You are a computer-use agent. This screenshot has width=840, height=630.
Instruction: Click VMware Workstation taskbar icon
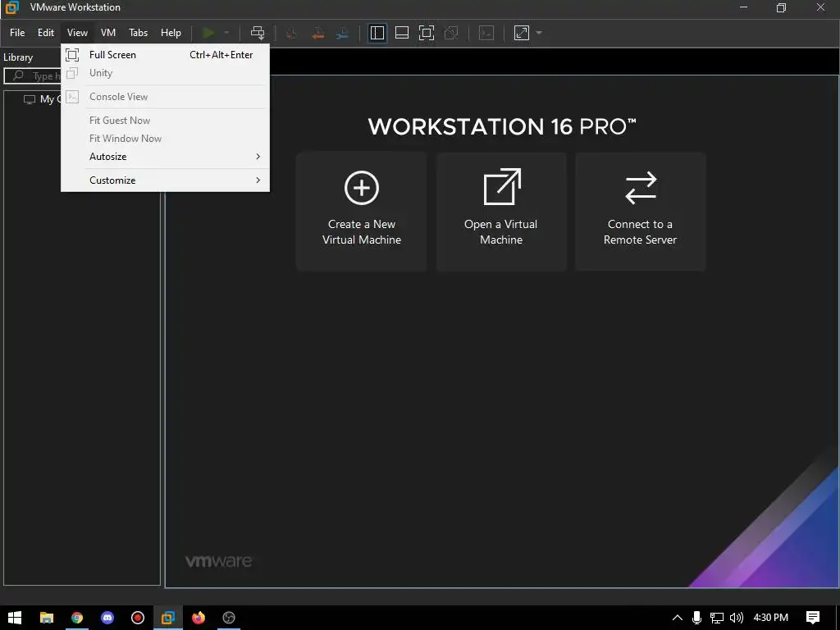point(168,618)
